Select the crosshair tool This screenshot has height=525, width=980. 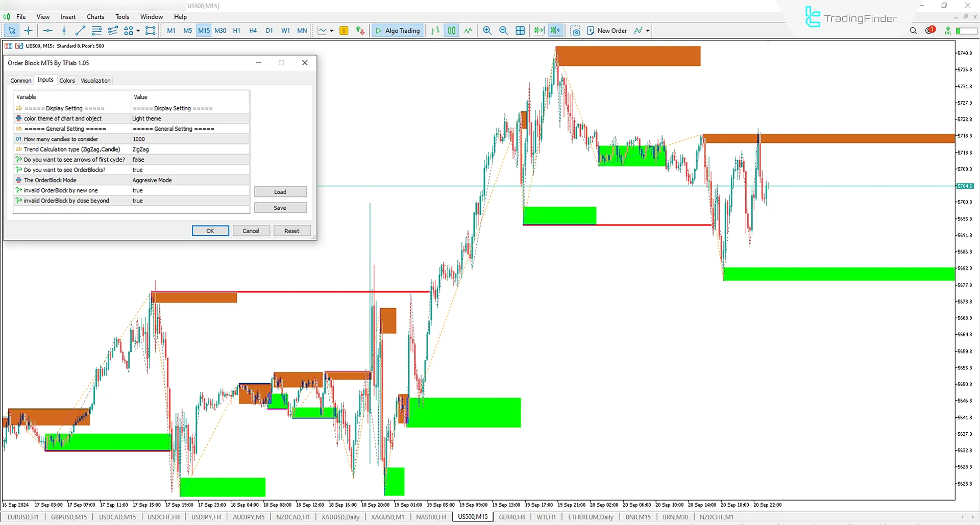click(29, 31)
